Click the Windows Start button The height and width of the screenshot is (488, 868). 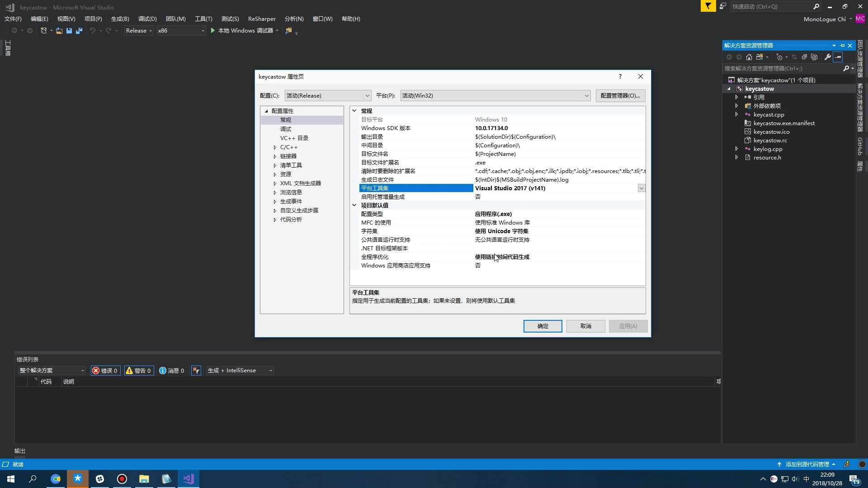click(11, 479)
